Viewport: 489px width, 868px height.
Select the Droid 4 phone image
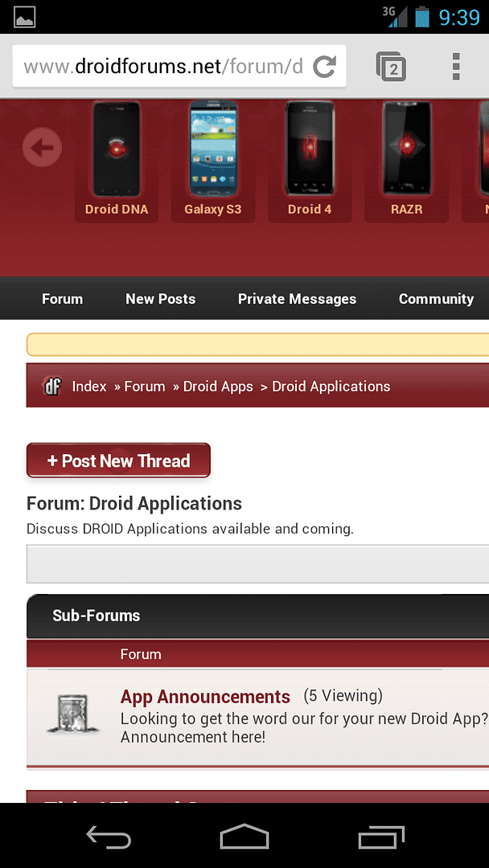coord(310,149)
